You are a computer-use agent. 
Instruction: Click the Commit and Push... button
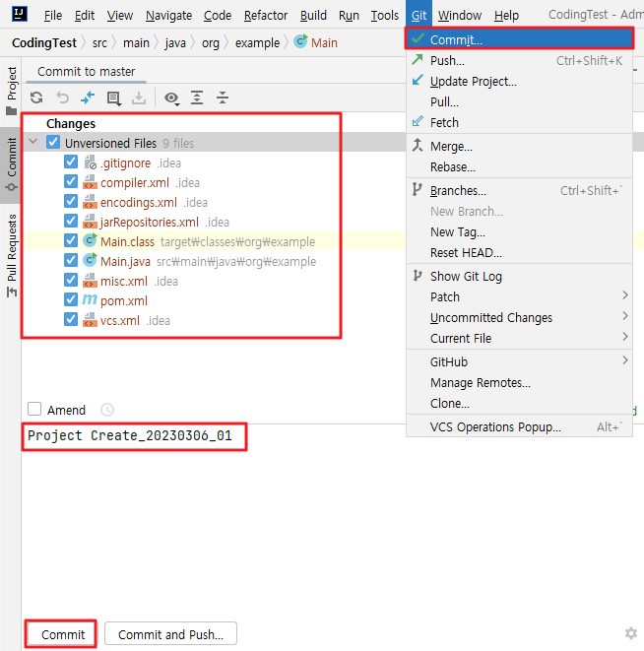point(170,633)
